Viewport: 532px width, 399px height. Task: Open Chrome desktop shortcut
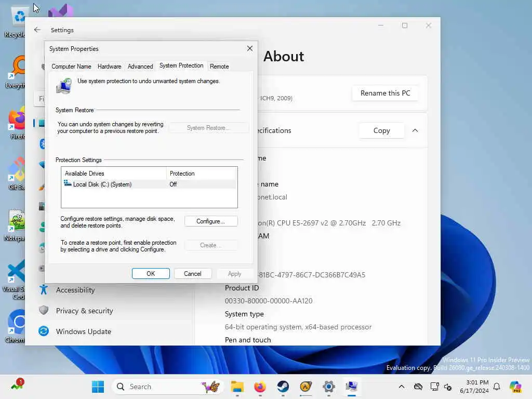(x=16, y=327)
